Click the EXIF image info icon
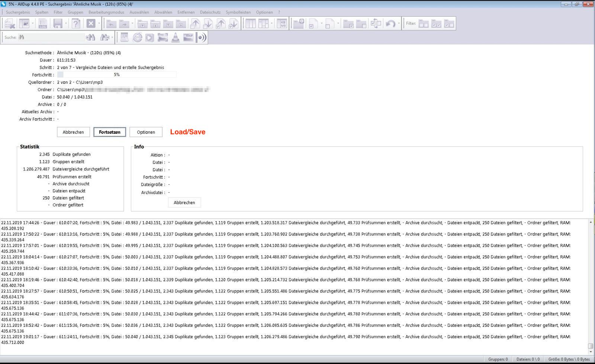 tap(189, 38)
